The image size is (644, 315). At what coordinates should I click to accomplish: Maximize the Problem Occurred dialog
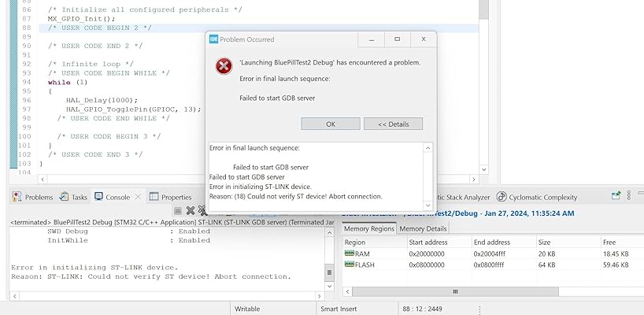tap(397, 39)
